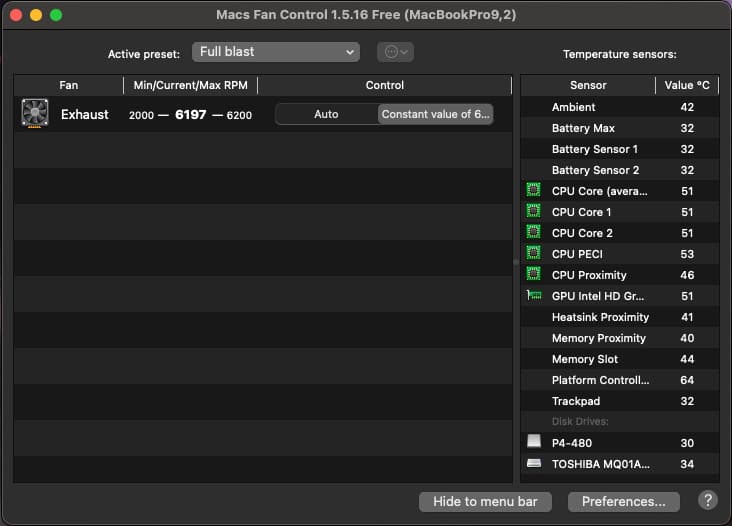Click the Hide to menu bar button
Image resolution: width=732 pixels, height=526 pixels.
[x=485, y=502]
